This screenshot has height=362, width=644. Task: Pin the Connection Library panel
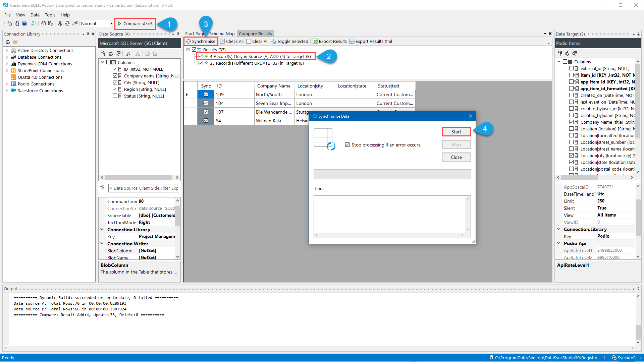tap(88, 34)
